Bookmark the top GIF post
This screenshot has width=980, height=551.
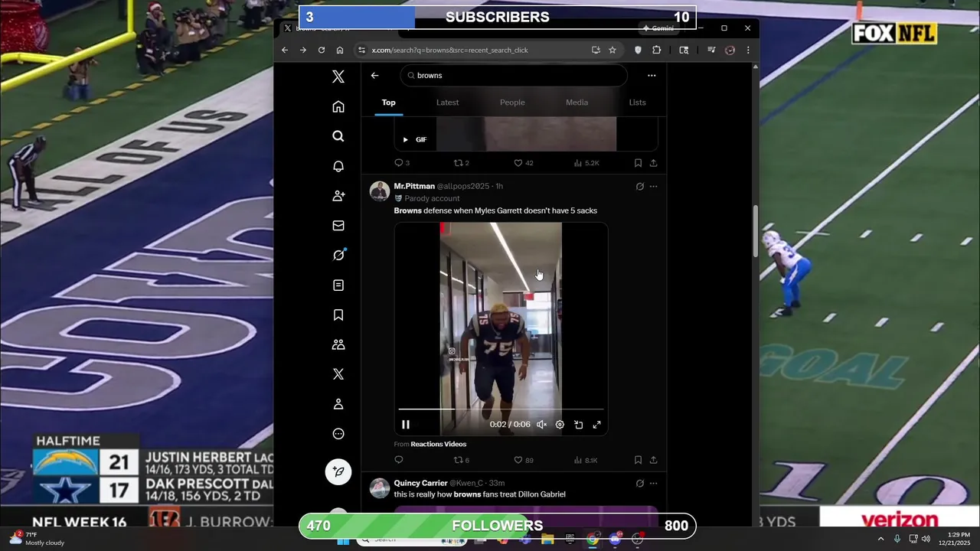(638, 163)
